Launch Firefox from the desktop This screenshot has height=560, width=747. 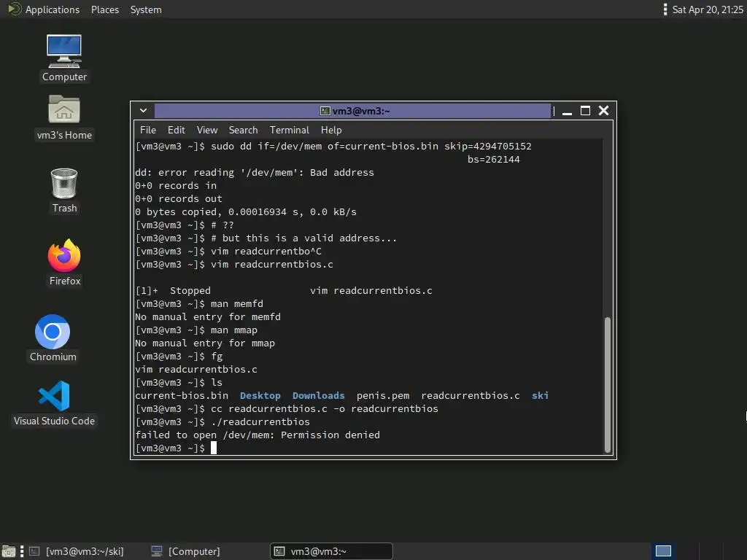[x=64, y=262]
